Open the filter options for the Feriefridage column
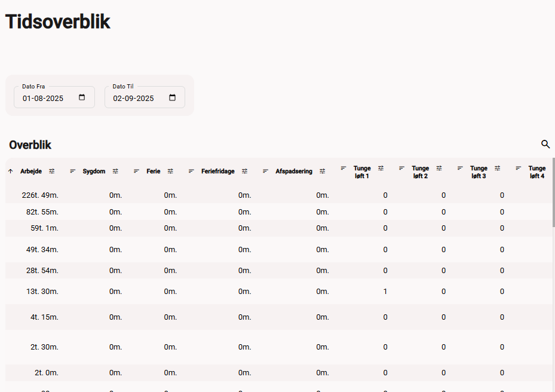The width and height of the screenshot is (555, 392). click(244, 171)
